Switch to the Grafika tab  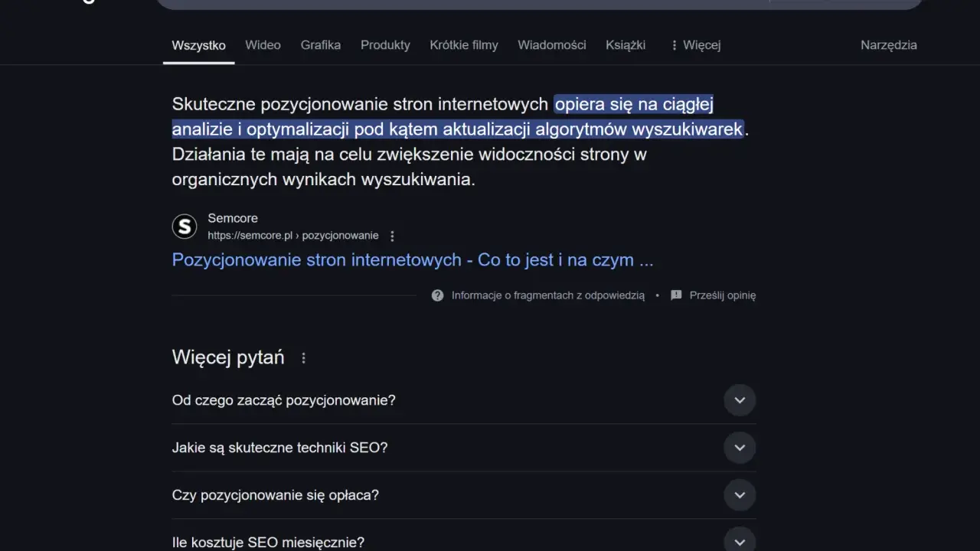click(x=321, y=45)
